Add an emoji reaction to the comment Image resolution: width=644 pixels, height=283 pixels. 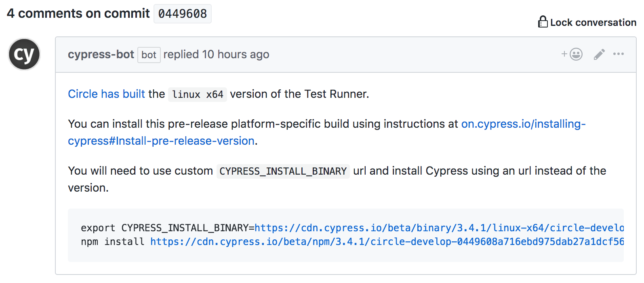(x=572, y=54)
